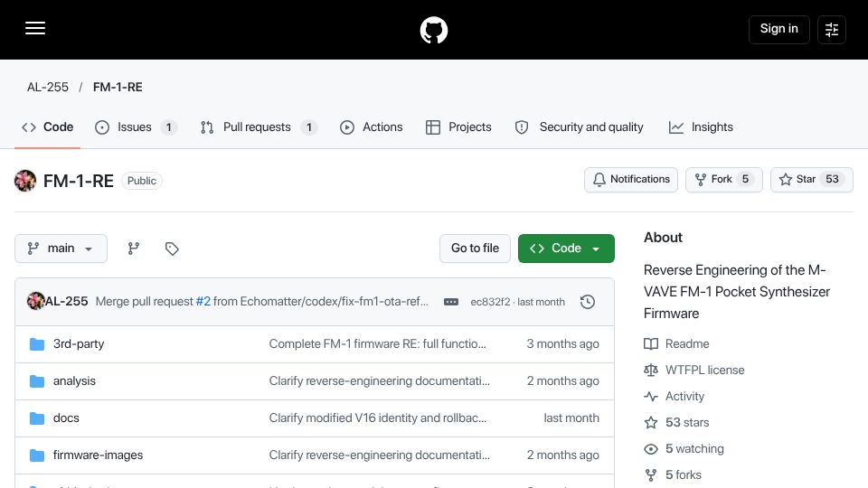868x488 pixels.
Task: View tags via tag icon
Action: click(x=172, y=249)
